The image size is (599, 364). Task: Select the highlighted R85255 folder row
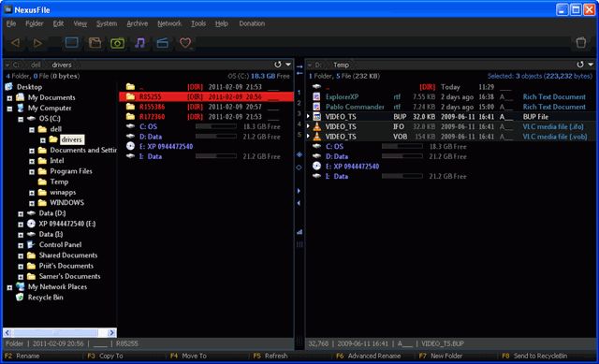pos(206,96)
